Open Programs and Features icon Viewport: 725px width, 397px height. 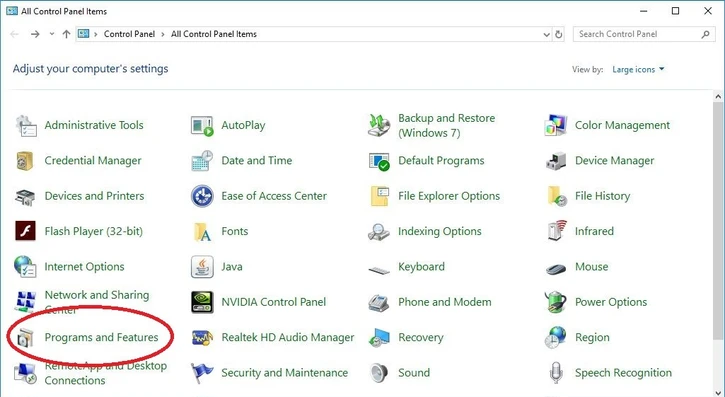pyautogui.click(x=25, y=338)
